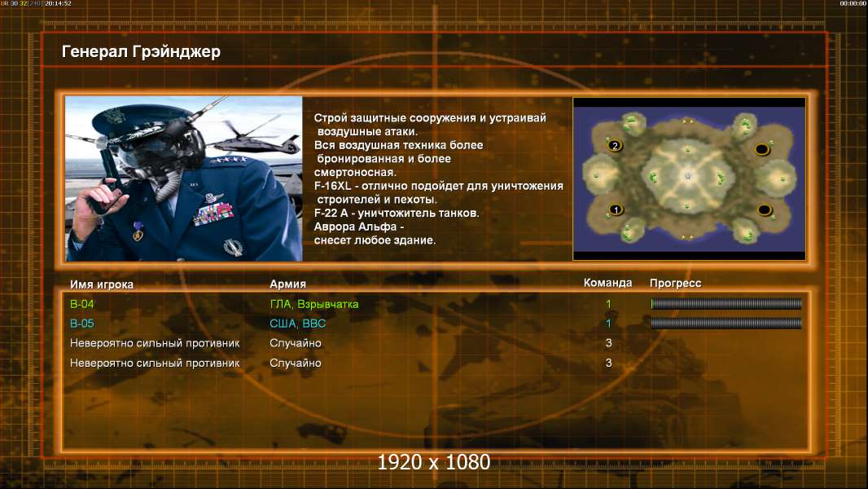Click the text line 'Аврора Альфа -'

point(359,227)
